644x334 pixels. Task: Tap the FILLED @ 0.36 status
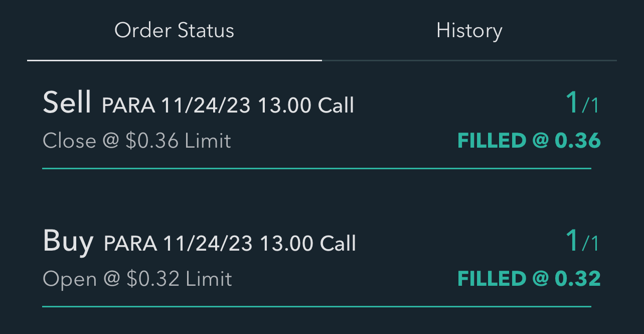point(529,141)
